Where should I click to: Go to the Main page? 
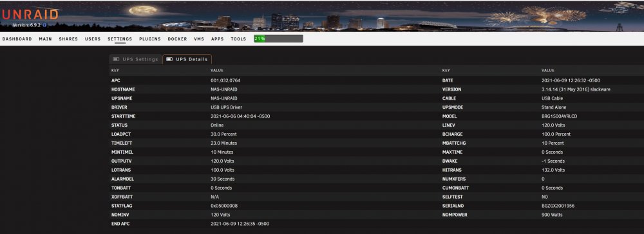click(x=45, y=39)
